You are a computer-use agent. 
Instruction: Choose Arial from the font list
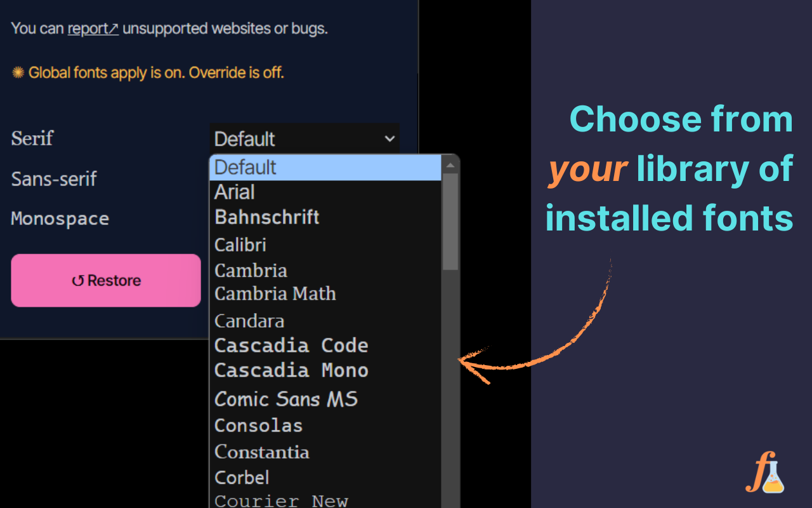coord(325,192)
